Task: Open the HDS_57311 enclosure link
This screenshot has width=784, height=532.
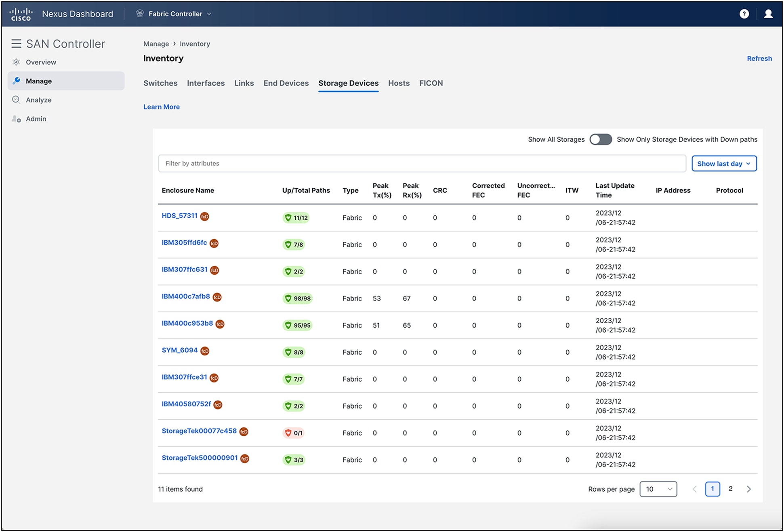Action: point(179,216)
